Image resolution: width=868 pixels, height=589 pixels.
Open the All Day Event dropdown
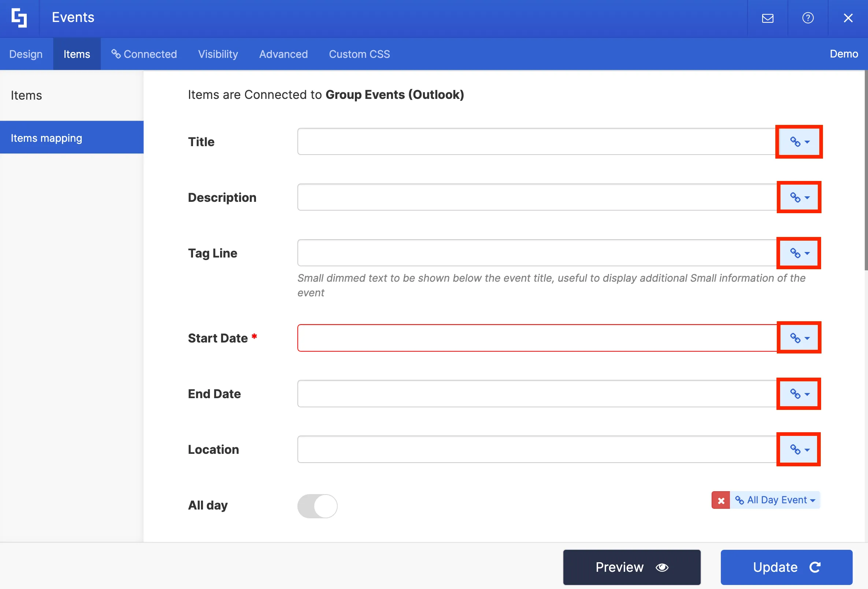775,500
